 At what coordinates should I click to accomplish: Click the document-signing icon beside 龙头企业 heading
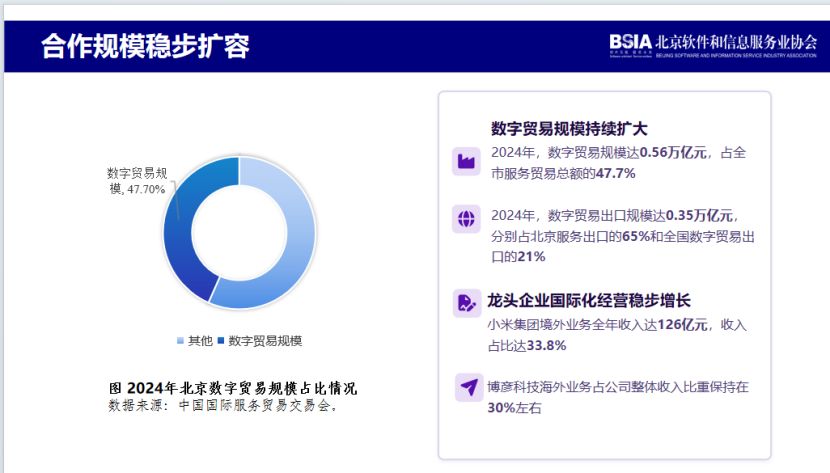pos(466,303)
